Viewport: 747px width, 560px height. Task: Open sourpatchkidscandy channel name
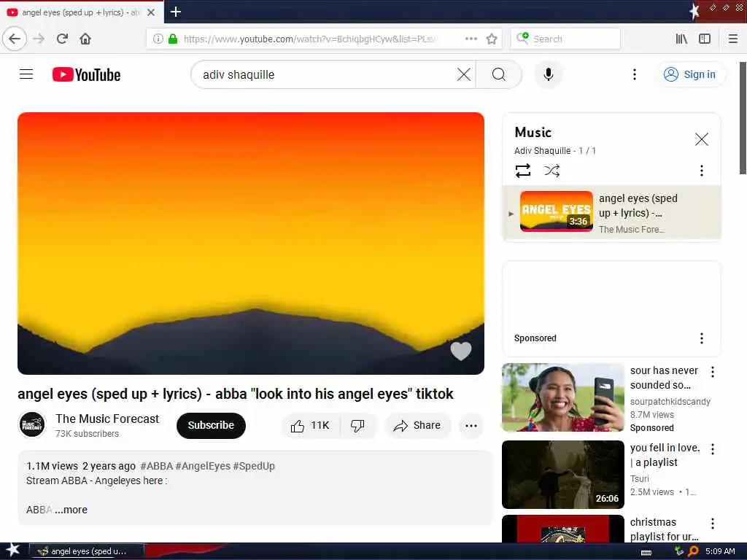click(670, 402)
